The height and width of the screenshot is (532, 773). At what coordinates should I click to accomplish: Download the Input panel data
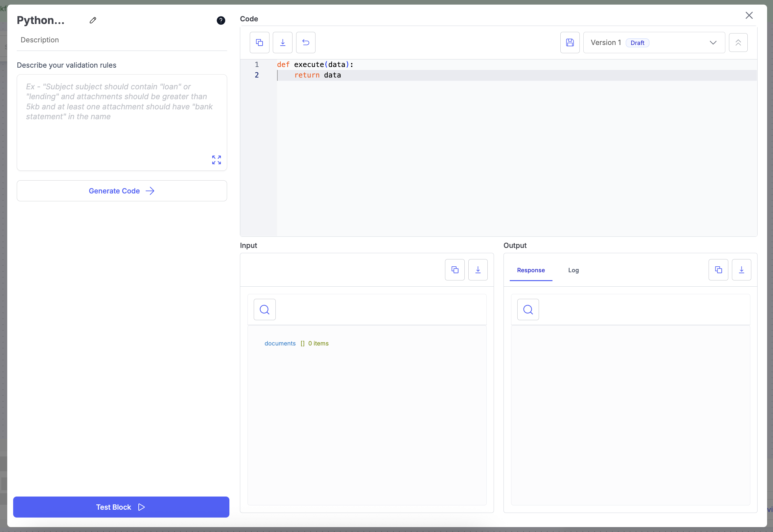[x=478, y=270]
